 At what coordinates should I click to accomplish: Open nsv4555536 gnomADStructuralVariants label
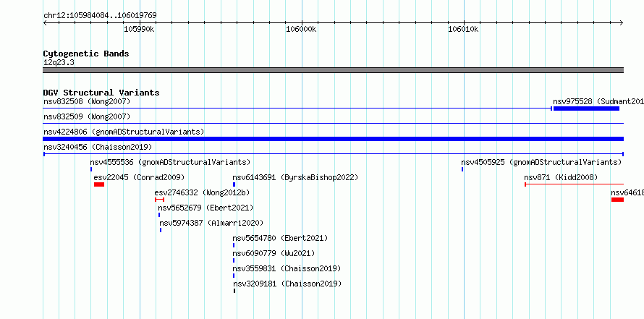[x=170, y=162]
